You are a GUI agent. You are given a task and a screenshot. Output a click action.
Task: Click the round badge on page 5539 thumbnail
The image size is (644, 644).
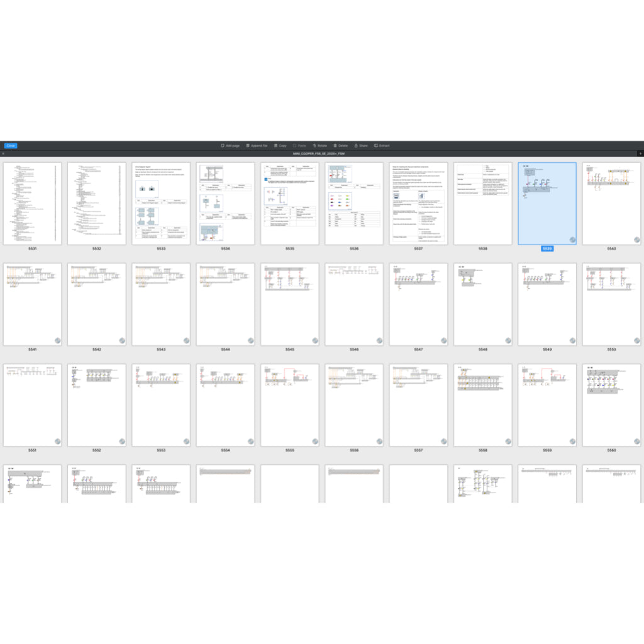coord(572,240)
